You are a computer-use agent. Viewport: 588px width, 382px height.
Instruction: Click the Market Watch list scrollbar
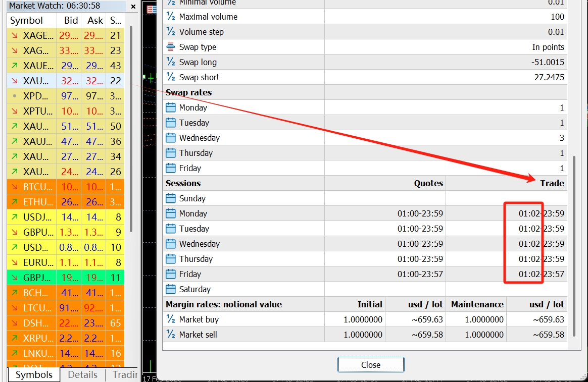click(x=131, y=129)
